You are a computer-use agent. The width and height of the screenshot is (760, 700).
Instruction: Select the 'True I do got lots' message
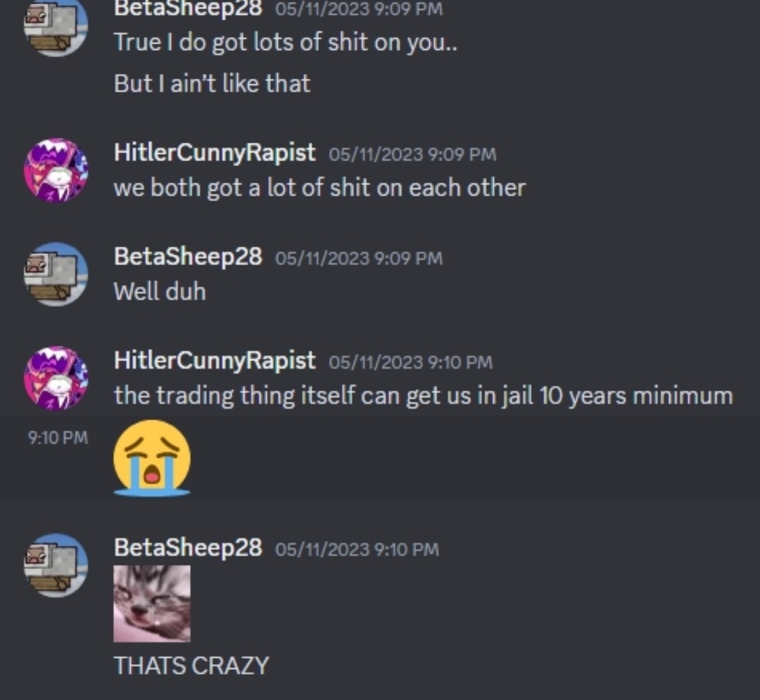286,43
